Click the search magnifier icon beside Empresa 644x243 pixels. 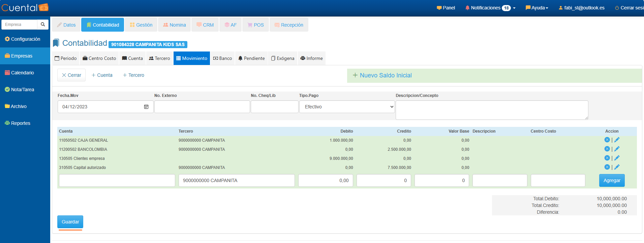coord(43,25)
